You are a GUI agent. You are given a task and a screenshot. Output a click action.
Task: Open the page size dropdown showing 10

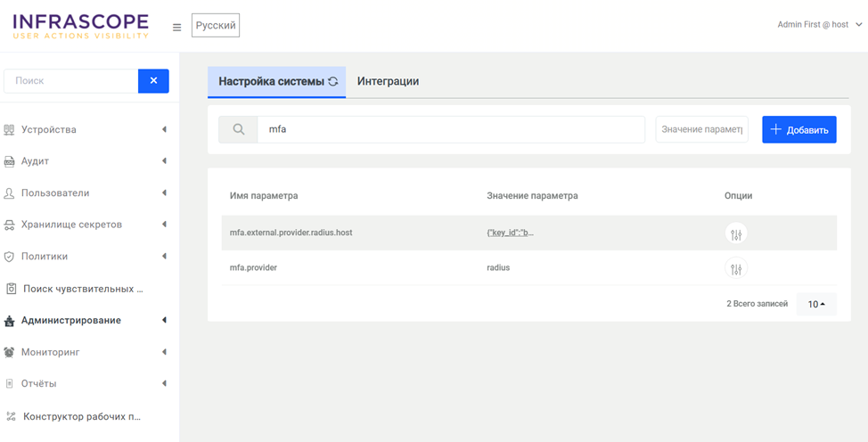[815, 304]
